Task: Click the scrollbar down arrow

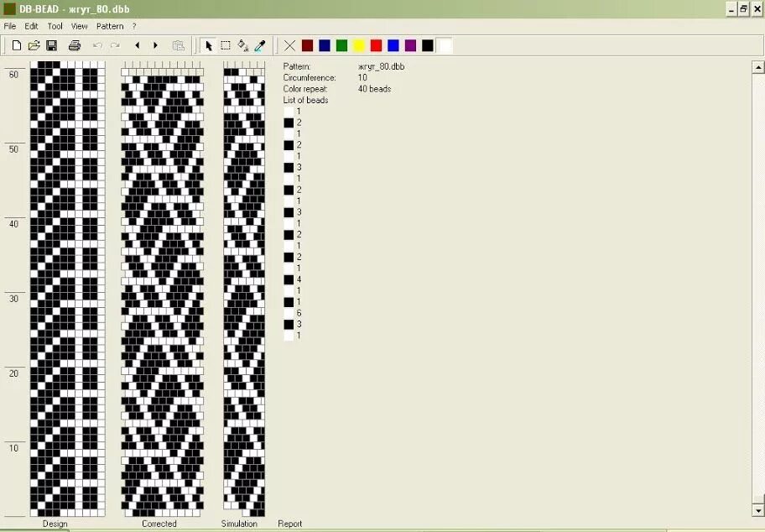Action: (757, 511)
